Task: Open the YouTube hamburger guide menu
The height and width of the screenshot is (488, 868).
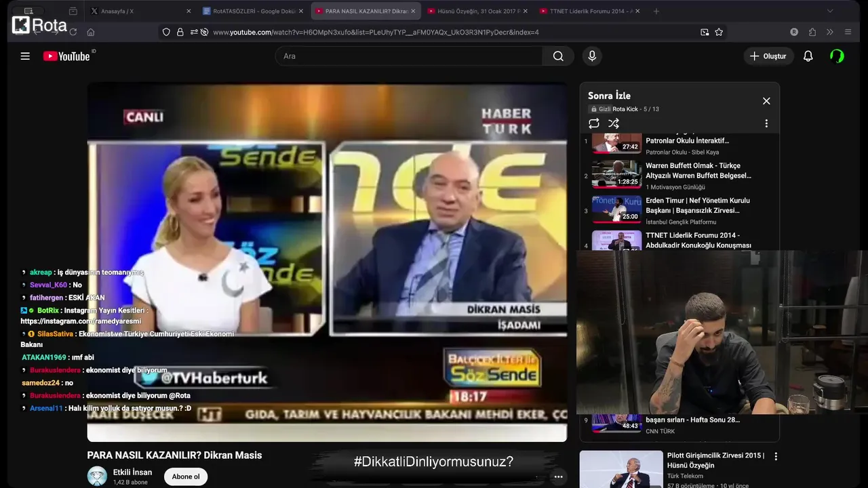Action: (25, 56)
